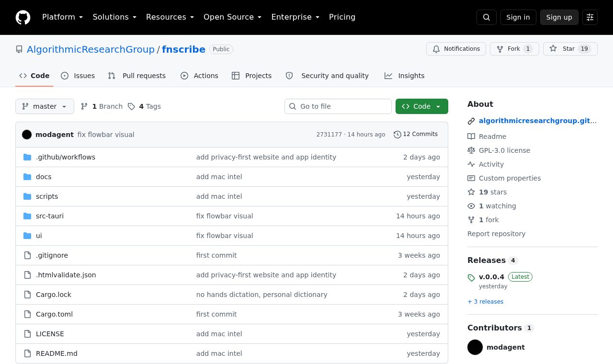Switch to the Projects tab
The width and height of the screenshot is (613, 364).
click(x=252, y=76)
